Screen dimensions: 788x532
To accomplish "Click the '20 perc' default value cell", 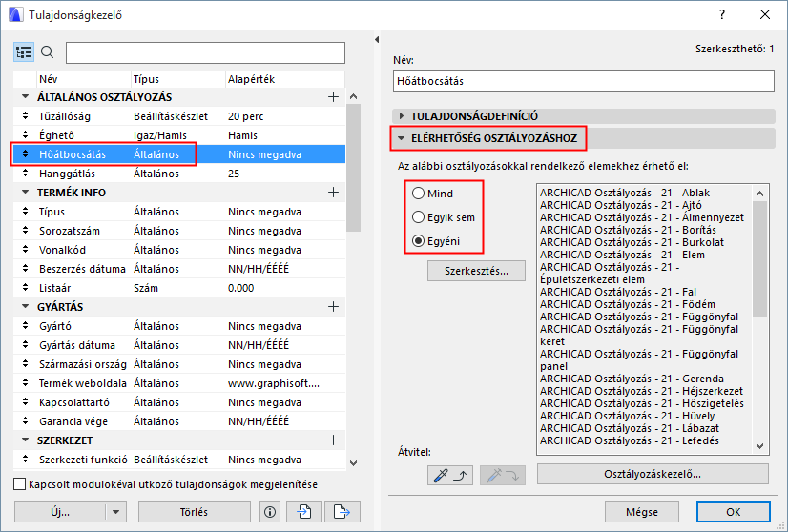I will 246,116.
